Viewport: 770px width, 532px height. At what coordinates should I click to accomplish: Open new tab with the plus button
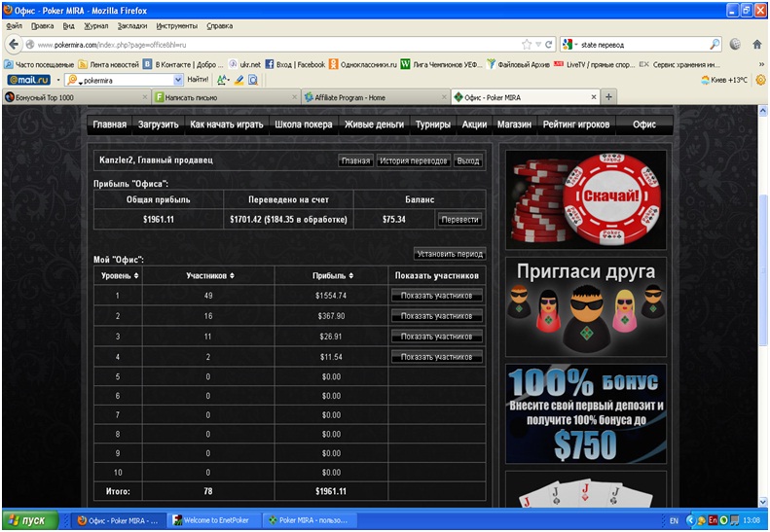pos(609,97)
